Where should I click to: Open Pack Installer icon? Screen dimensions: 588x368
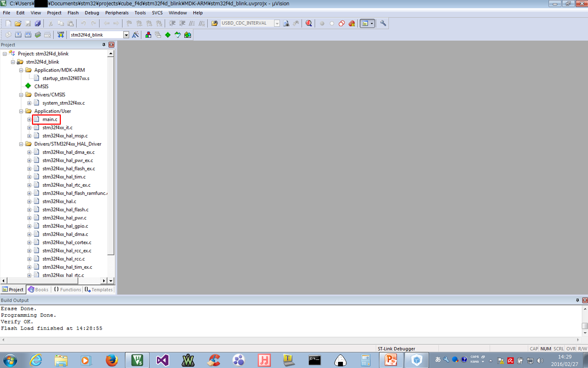click(188, 35)
